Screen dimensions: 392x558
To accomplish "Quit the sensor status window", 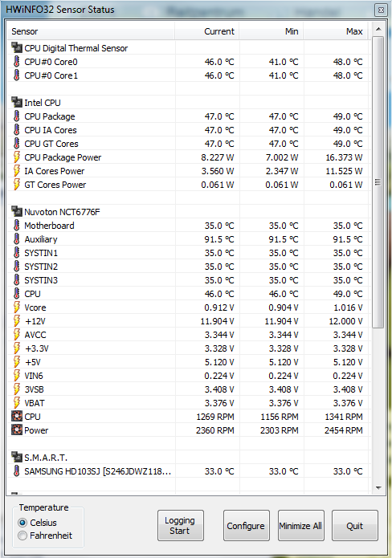I will pyautogui.click(x=354, y=525).
